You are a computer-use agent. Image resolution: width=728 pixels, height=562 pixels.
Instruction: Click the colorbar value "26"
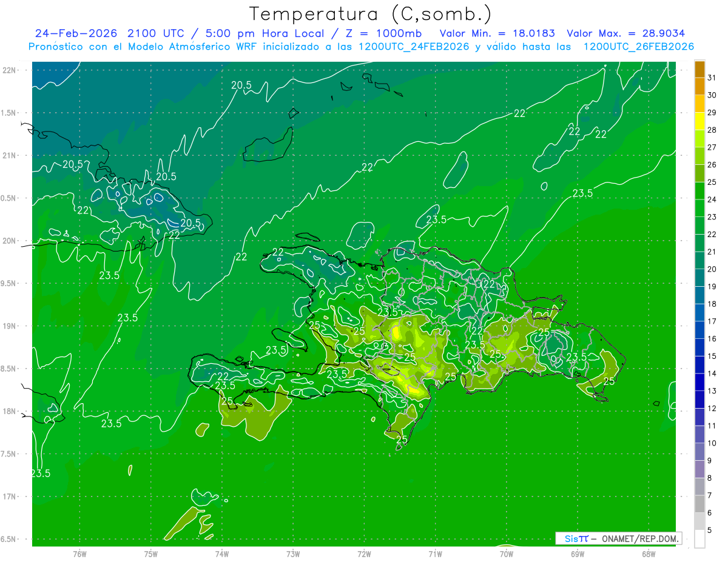(x=712, y=165)
